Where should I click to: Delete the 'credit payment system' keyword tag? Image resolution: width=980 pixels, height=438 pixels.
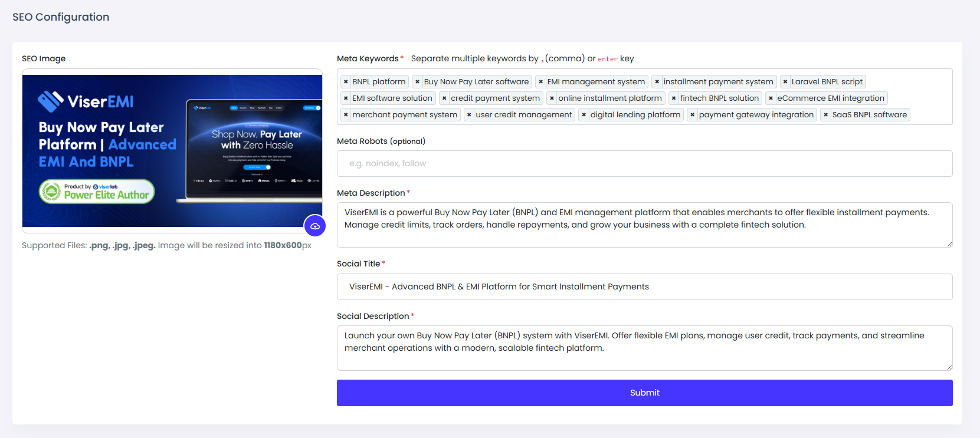point(444,98)
